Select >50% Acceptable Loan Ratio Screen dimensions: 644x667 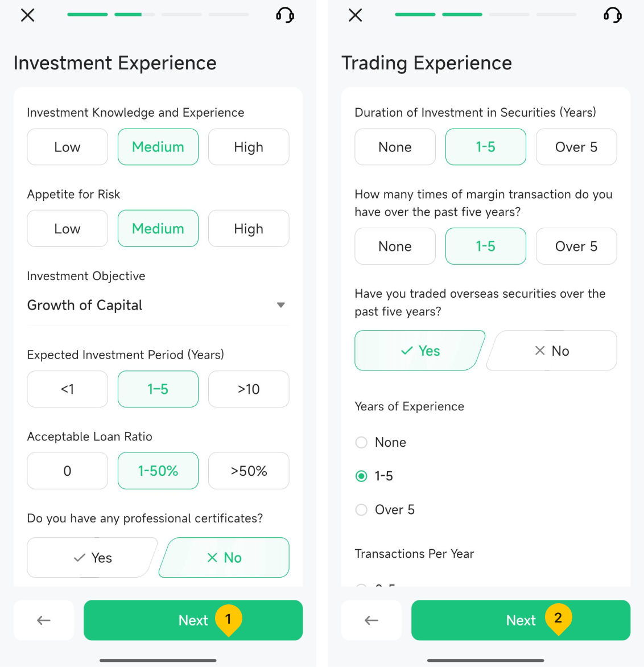pyautogui.click(x=249, y=471)
